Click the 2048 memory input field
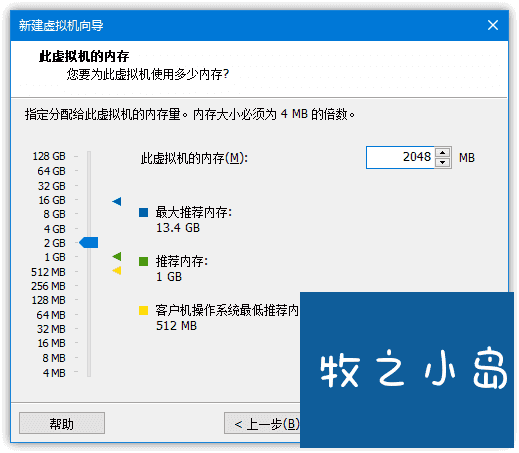Image resolution: width=519 pixels, height=453 pixels. 400,157
